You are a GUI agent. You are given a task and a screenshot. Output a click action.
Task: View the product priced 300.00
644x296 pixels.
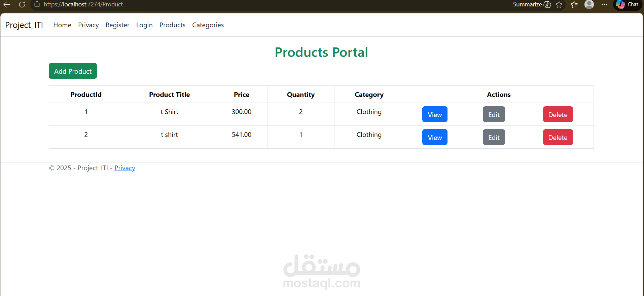coord(435,114)
